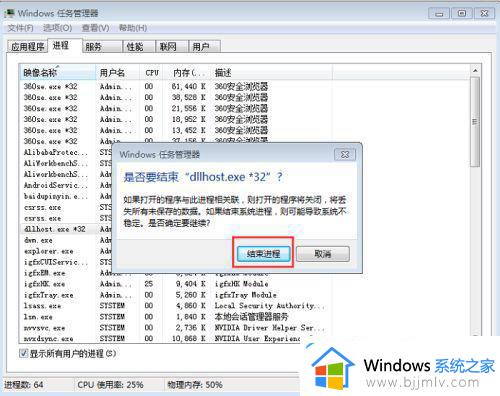Select the lsm.exe process
The height and width of the screenshot is (396, 500).
(x=38, y=317)
